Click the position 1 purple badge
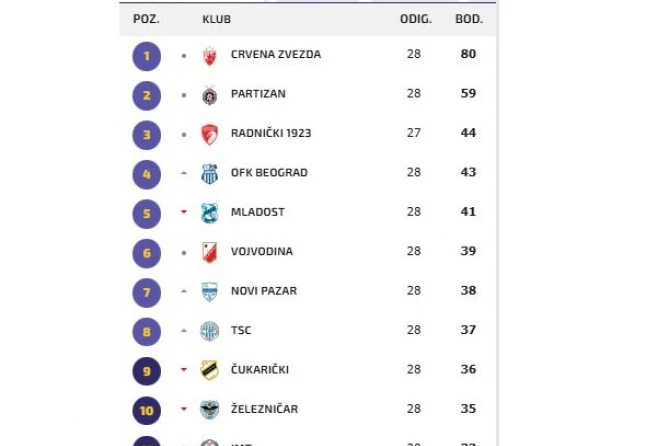This screenshot has height=446, width=669. pos(146,55)
